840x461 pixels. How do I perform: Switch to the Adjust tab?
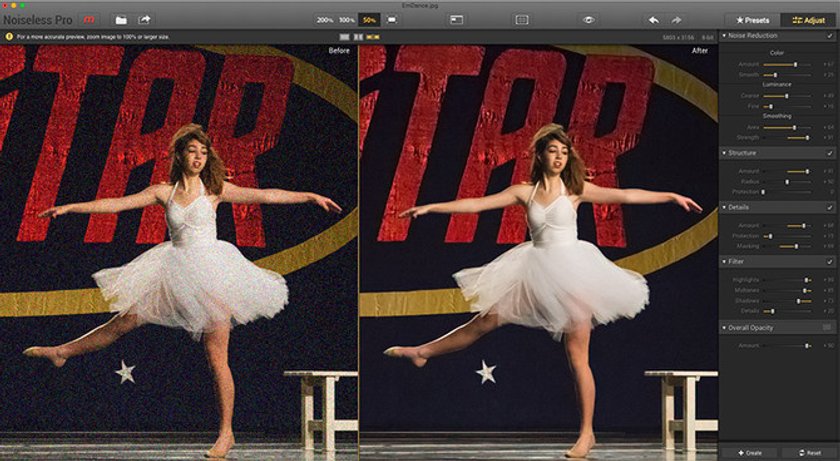(808, 20)
